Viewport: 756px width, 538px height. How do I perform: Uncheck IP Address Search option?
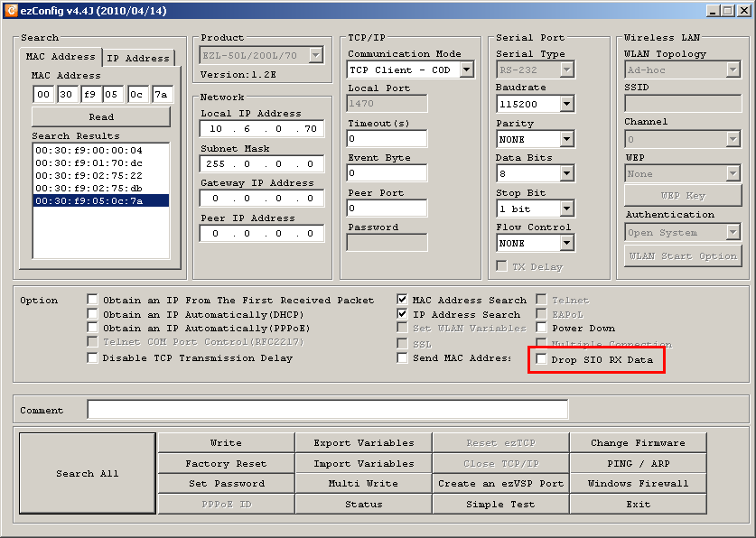coord(402,314)
